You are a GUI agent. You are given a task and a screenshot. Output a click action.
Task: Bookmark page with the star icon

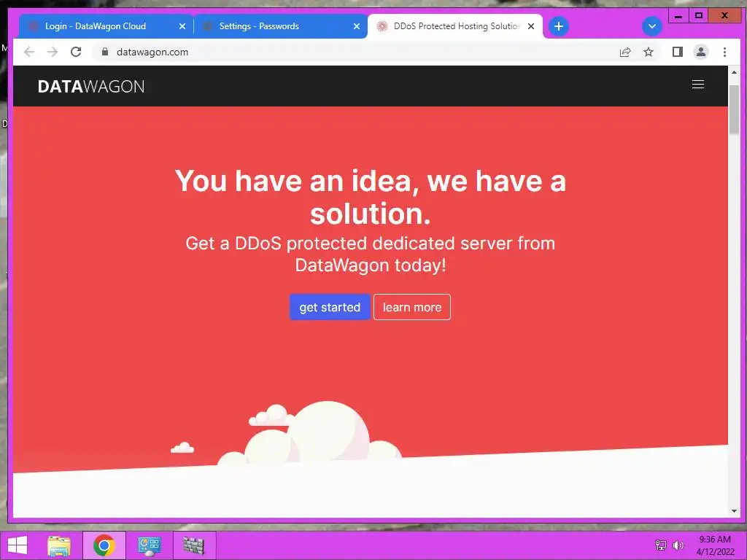649,52
